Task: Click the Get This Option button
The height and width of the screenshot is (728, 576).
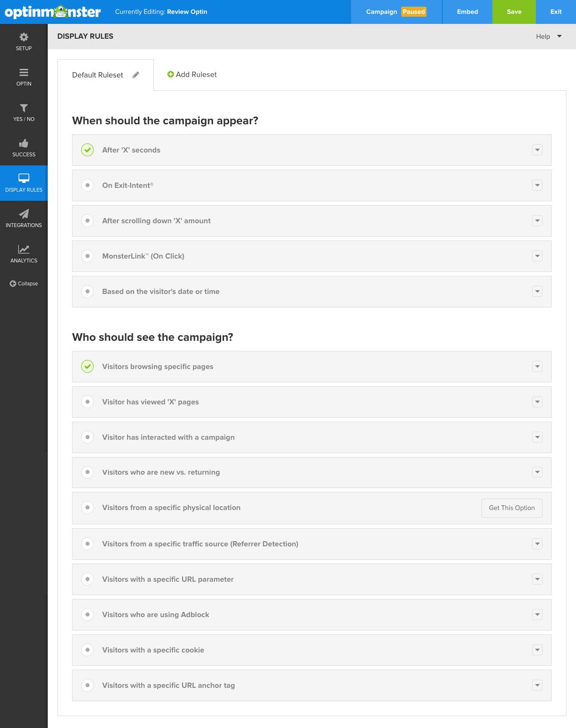Action: pyautogui.click(x=512, y=508)
